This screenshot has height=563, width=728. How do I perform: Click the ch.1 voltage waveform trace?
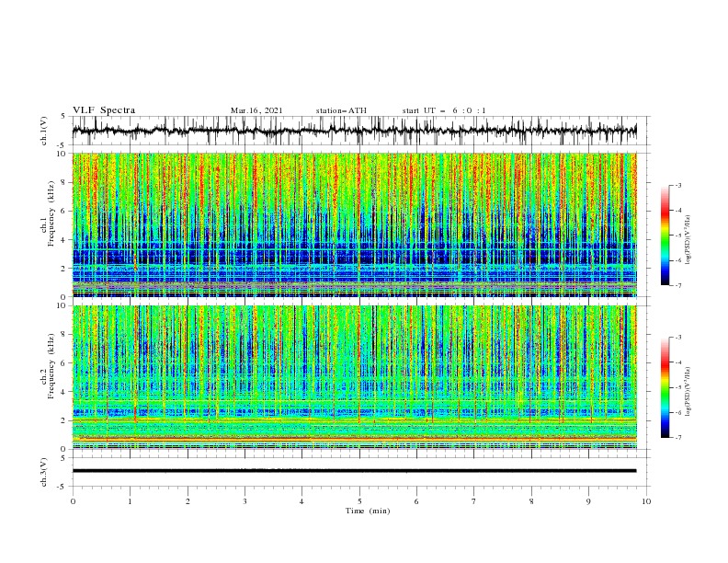tap(354, 131)
